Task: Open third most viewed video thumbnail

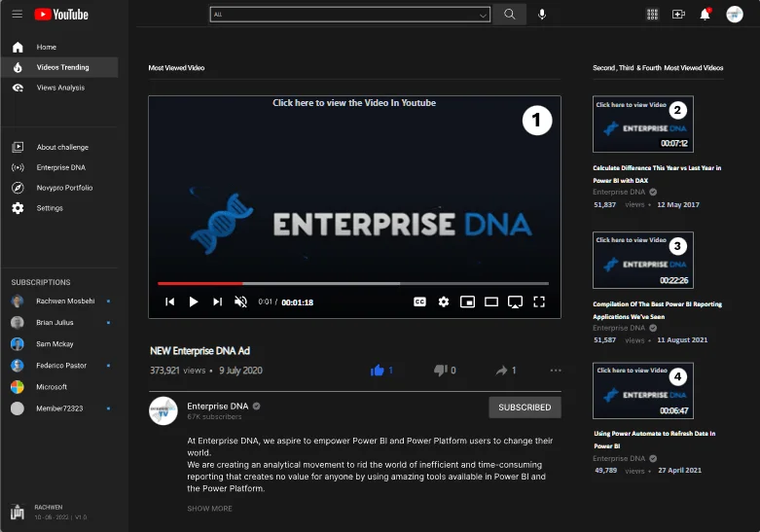Action: tap(642, 261)
